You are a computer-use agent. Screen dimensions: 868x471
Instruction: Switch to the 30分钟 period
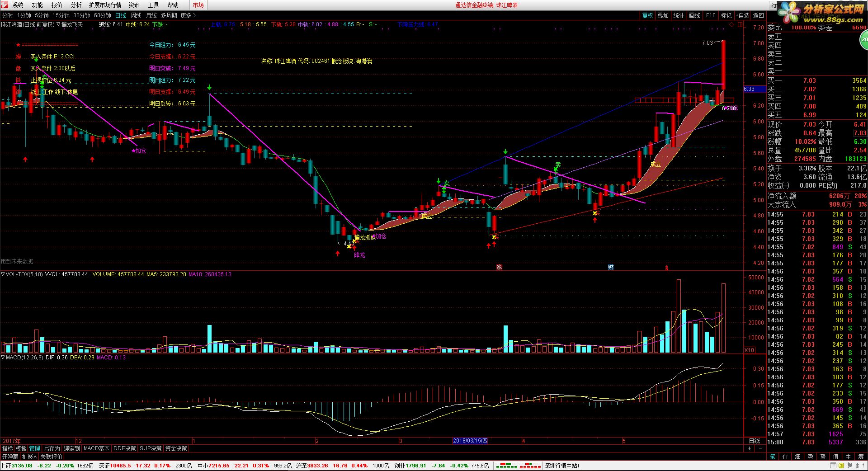click(82, 15)
